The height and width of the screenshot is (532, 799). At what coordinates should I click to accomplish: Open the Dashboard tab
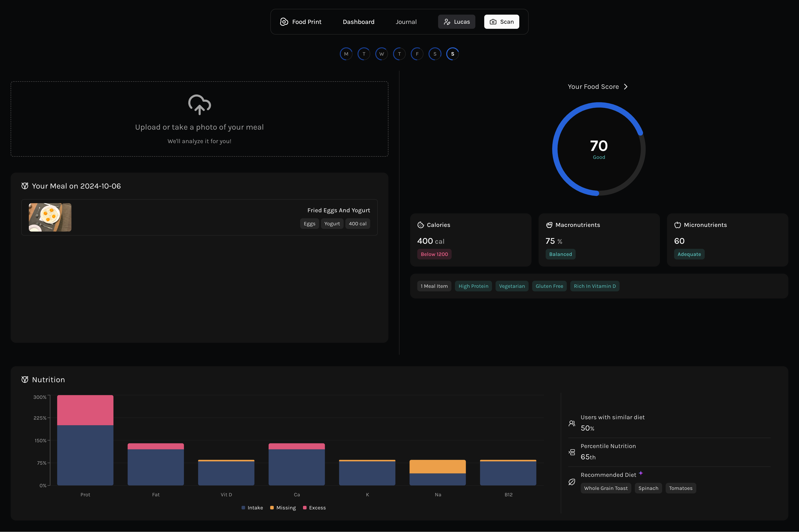tap(358, 22)
